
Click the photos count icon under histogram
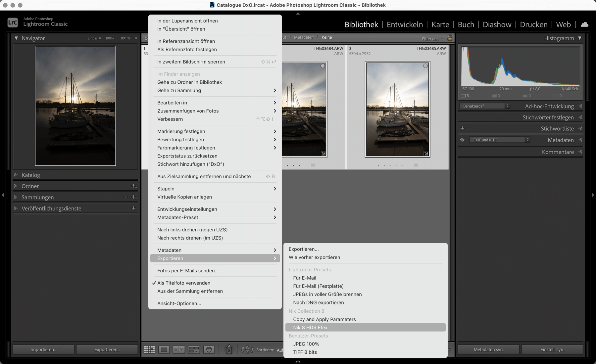463,96
